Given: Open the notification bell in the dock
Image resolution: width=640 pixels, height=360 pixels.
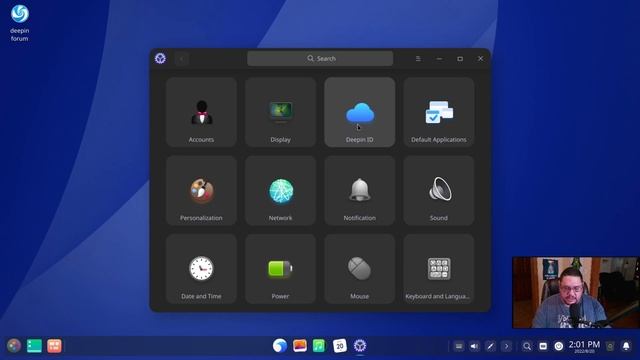Looking at the screenshot, I should (626, 346).
